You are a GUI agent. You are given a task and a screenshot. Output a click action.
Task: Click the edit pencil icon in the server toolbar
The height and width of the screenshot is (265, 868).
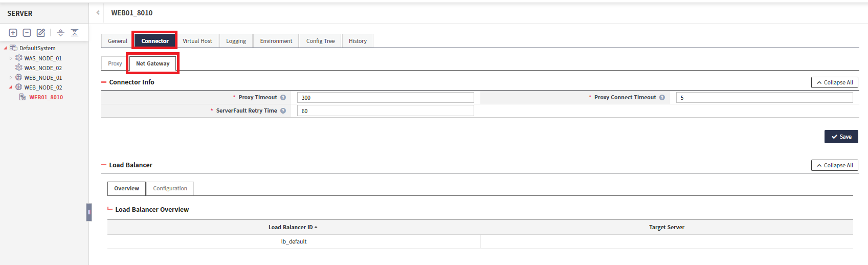(x=41, y=33)
